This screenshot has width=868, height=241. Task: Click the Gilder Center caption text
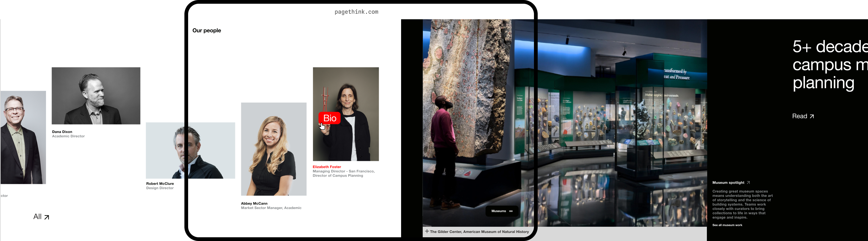[479, 232]
